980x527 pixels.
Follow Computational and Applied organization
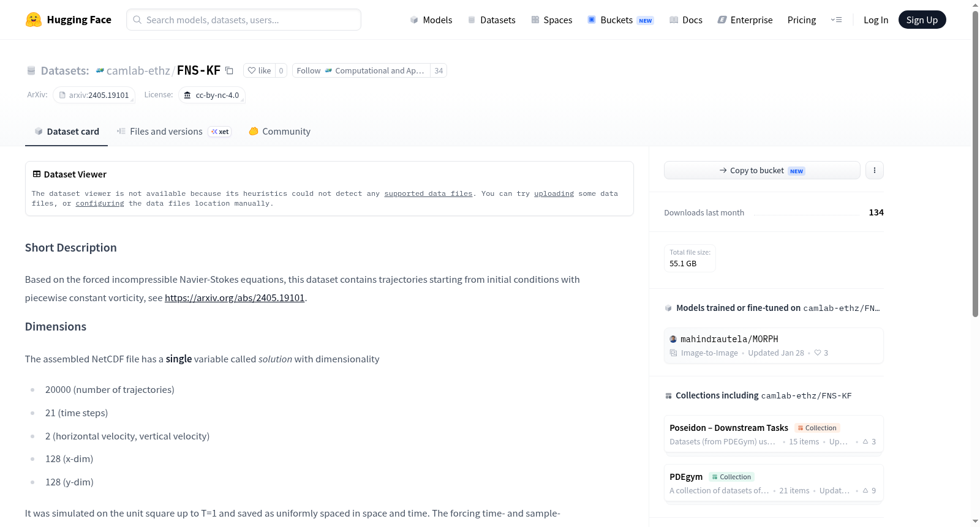coord(361,70)
